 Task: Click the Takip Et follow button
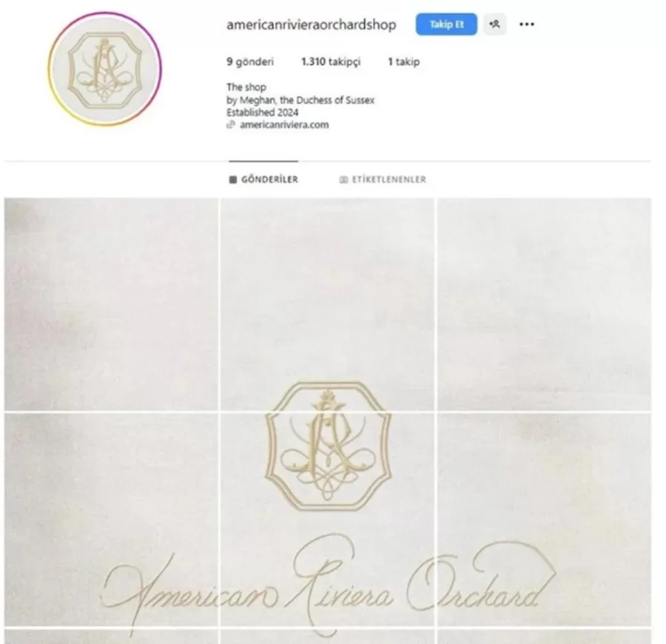446,24
